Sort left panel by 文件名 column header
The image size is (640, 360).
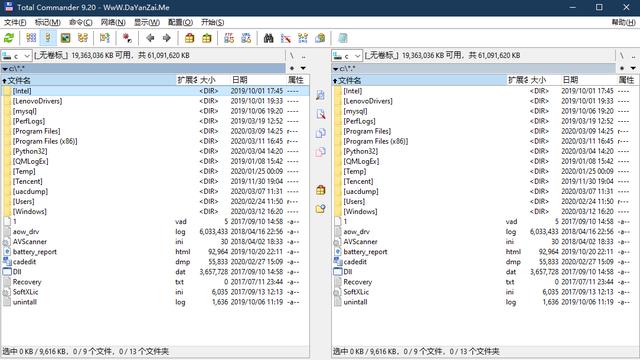(x=88, y=80)
